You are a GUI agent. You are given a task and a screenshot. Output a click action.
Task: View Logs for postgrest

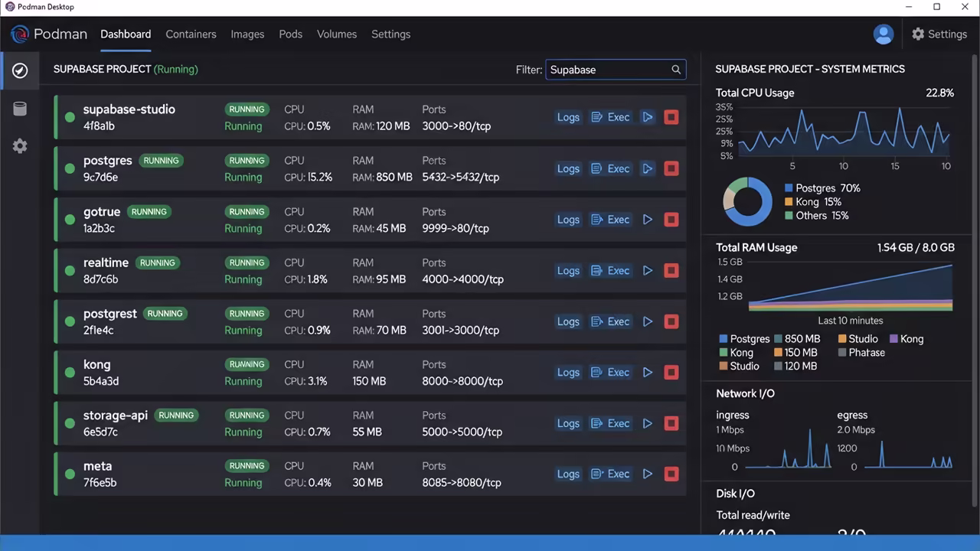point(568,321)
